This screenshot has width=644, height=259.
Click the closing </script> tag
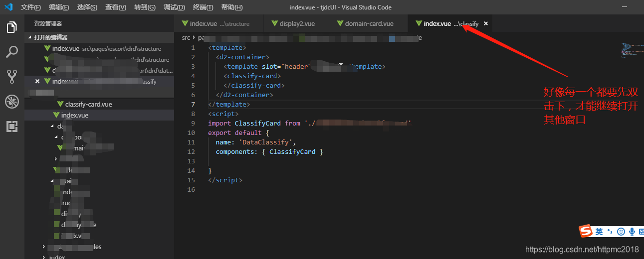click(x=225, y=180)
